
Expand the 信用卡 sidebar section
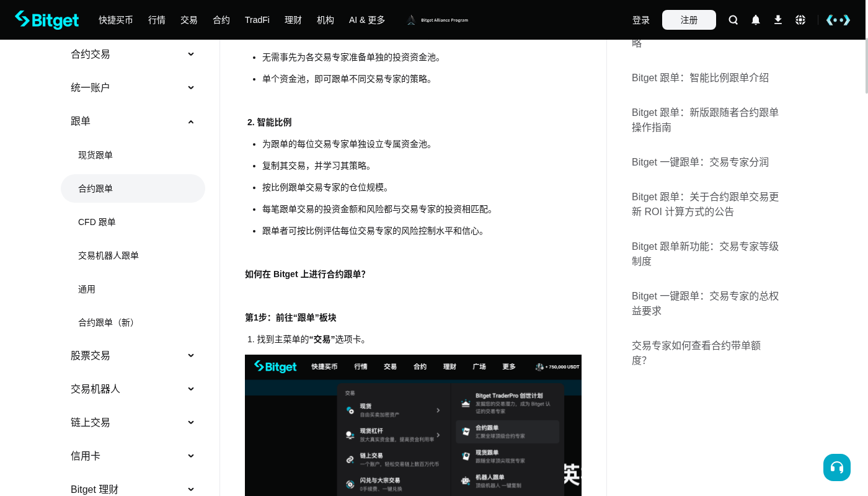[x=133, y=456]
